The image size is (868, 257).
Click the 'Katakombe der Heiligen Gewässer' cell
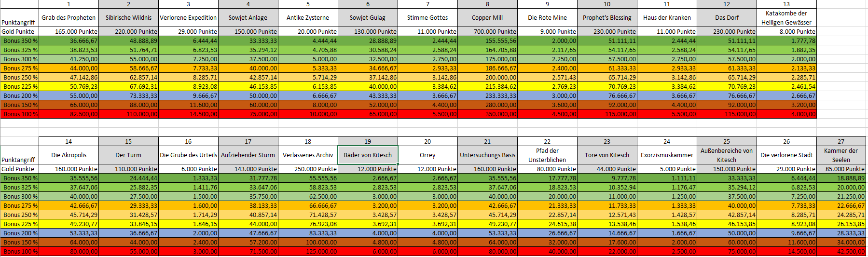click(786, 18)
